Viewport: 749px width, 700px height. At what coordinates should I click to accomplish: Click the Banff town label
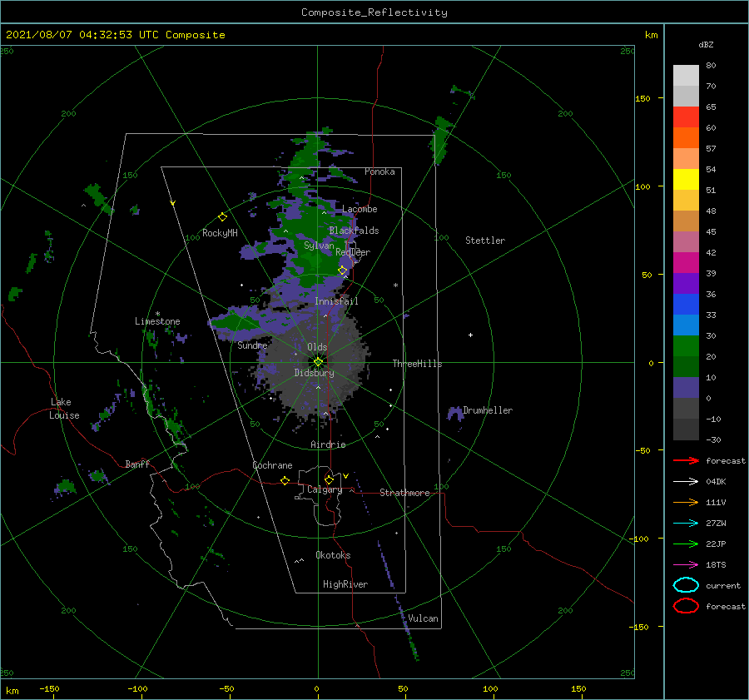pos(137,464)
